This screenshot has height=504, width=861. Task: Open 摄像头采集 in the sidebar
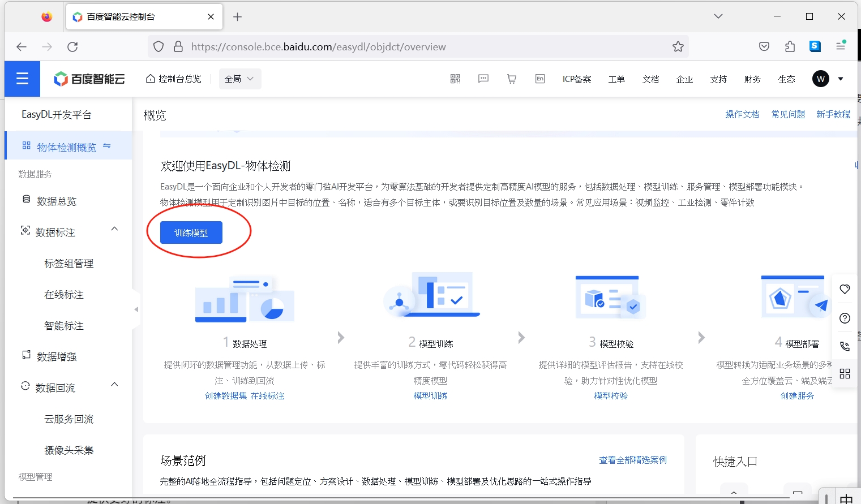tap(69, 450)
